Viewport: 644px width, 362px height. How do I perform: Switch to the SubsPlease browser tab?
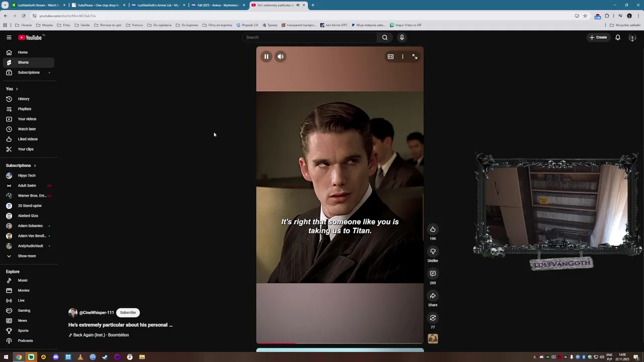[98, 5]
